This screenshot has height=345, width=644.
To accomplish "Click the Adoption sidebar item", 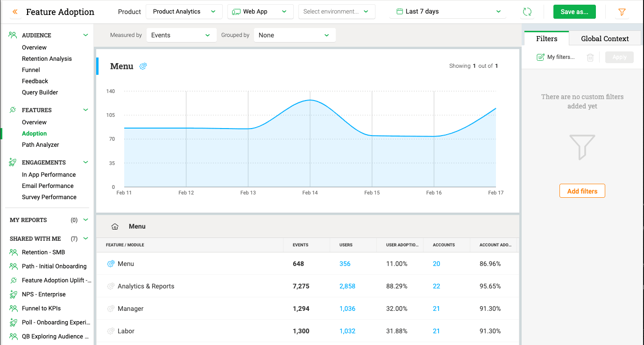I will pyautogui.click(x=34, y=133).
